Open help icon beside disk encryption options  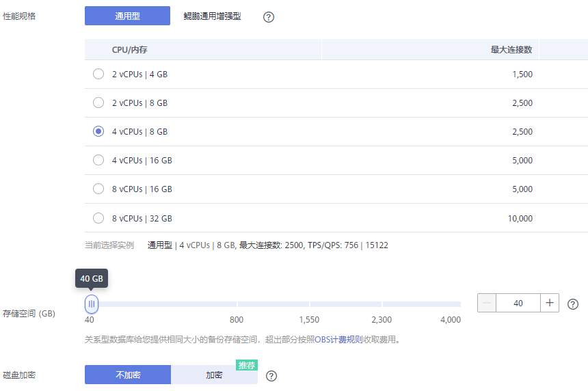[x=271, y=376]
